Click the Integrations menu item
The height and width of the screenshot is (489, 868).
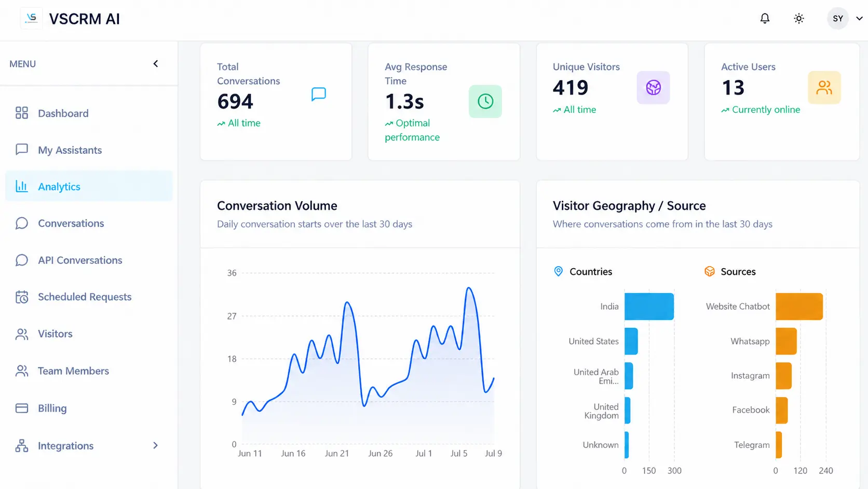89,445
